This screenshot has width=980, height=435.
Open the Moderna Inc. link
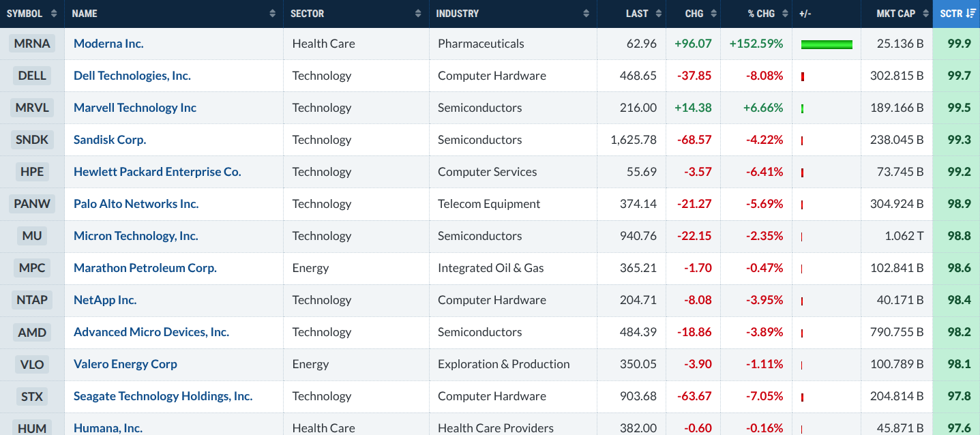[108, 44]
